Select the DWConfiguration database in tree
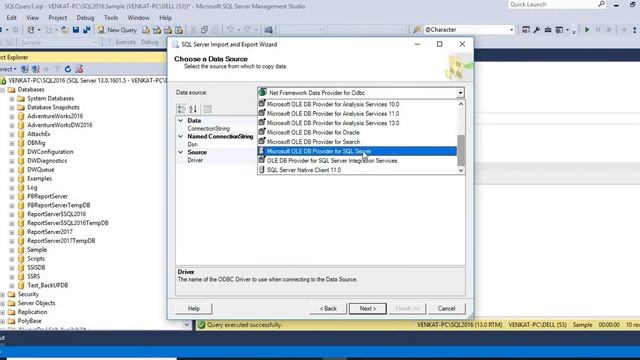The width and height of the screenshot is (640, 360). 50,152
